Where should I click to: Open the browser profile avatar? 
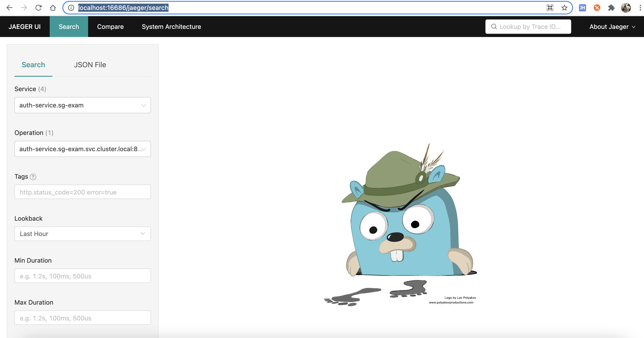(626, 8)
